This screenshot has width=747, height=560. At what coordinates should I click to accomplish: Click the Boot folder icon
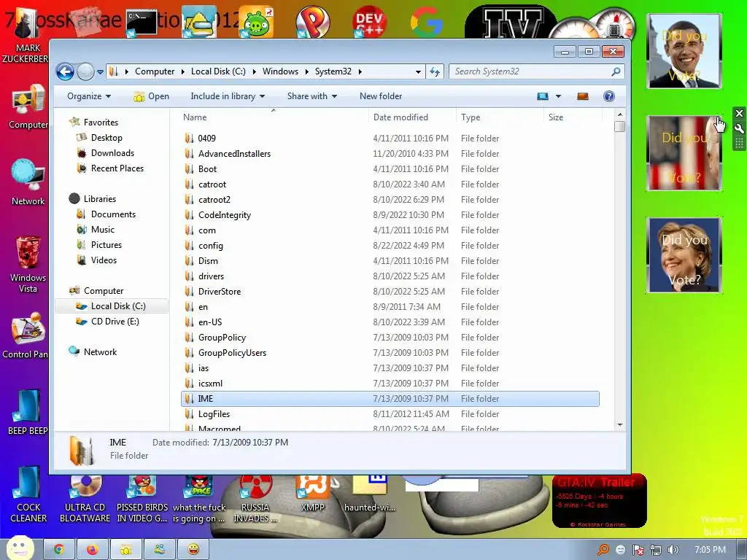[x=189, y=169]
